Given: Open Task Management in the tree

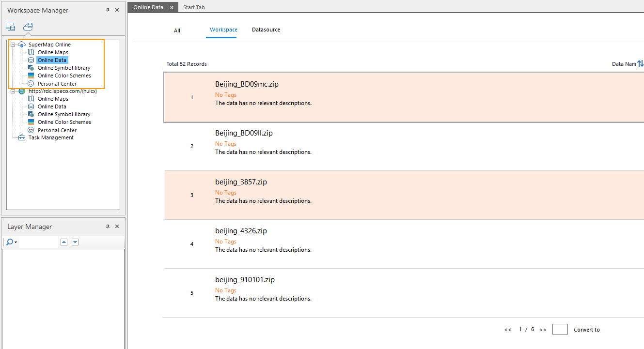Looking at the screenshot, I should click(x=51, y=137).
